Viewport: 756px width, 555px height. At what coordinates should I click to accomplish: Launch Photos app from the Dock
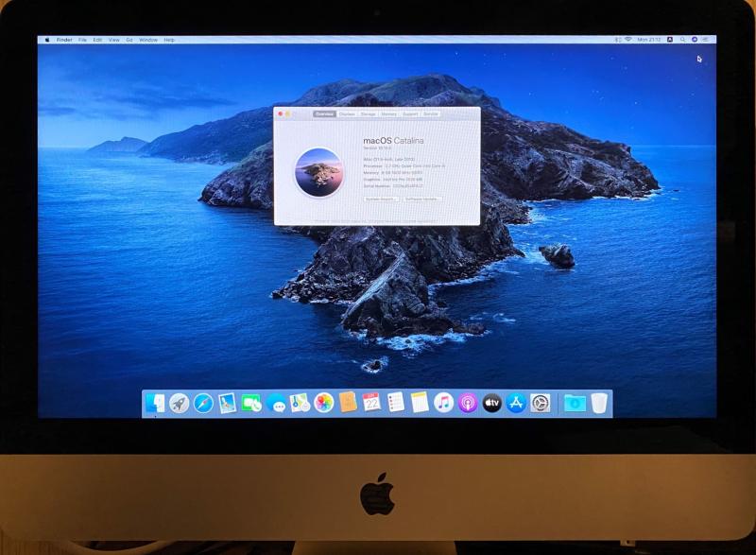click(324, 403)
